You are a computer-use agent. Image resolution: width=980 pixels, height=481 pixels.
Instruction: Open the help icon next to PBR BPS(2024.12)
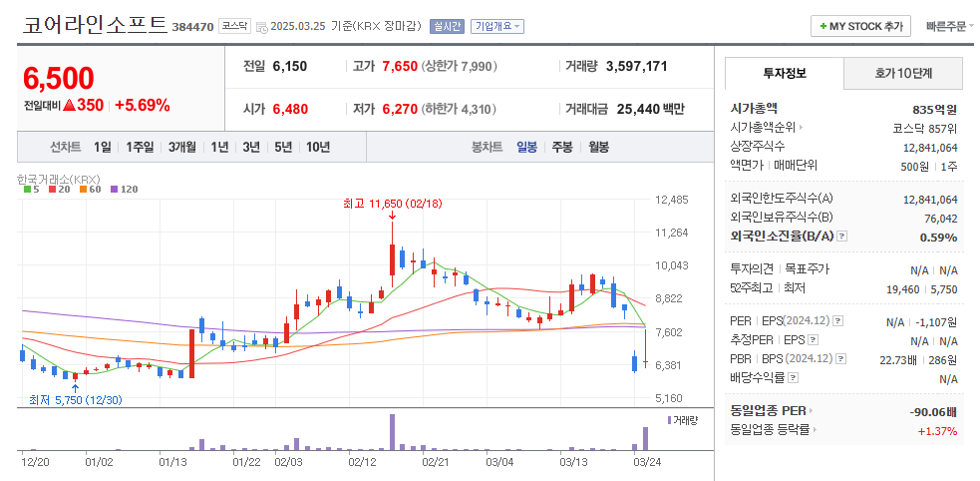[x=841, y=359]
